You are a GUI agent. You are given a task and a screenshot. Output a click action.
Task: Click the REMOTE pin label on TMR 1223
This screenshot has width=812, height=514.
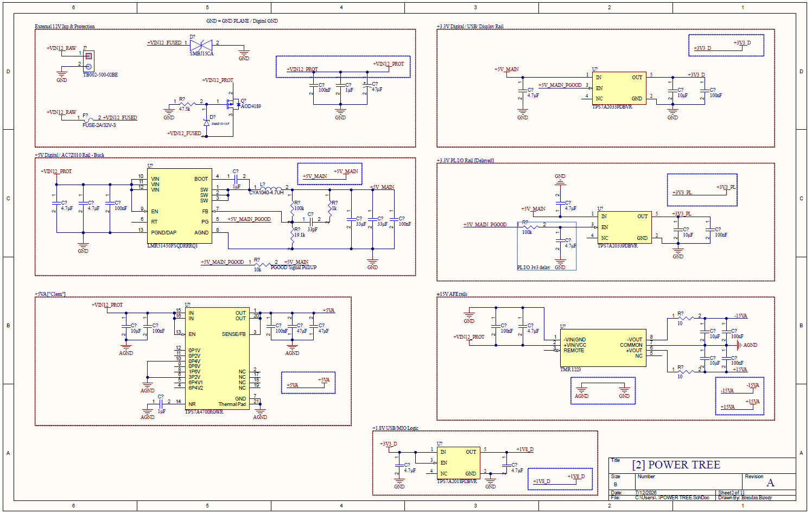tap(574, 351)
